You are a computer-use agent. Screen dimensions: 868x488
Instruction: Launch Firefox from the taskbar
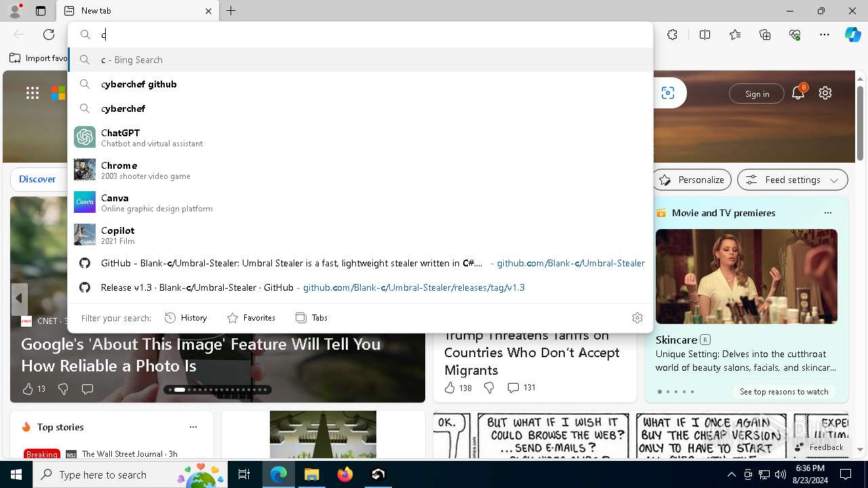pyautogui.click(x=344, y=474)
